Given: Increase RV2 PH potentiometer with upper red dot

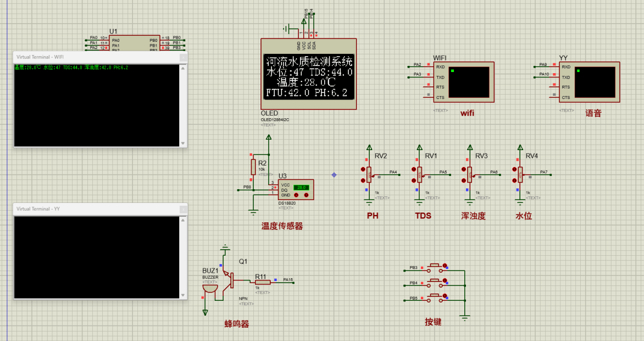Looking at the screenshot, I should 363,169.
